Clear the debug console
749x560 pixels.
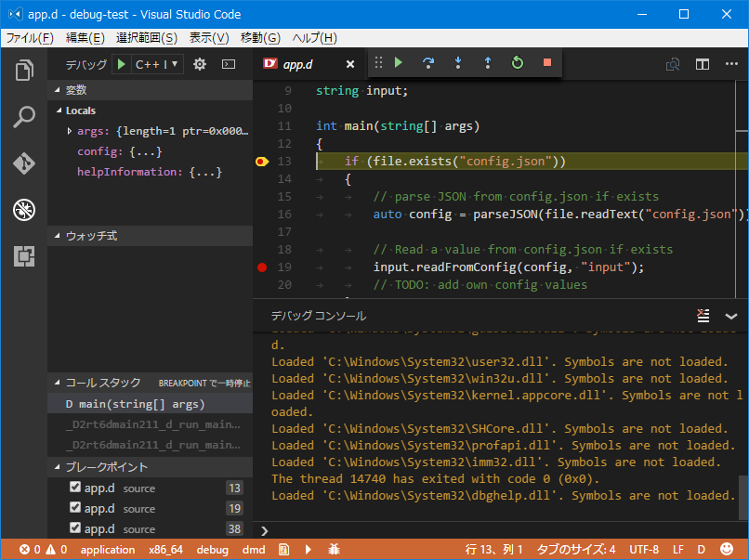tap(703, 316)
